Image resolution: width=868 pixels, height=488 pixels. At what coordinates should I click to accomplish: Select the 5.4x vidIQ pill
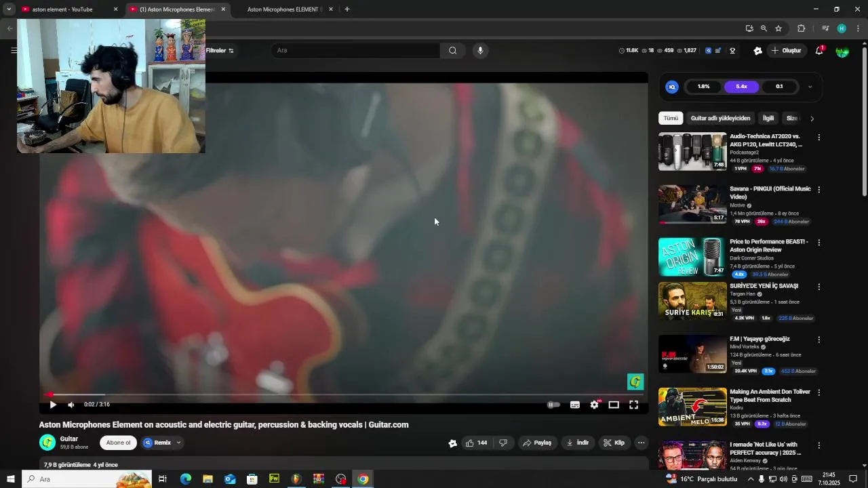click(x=741, y=87)
